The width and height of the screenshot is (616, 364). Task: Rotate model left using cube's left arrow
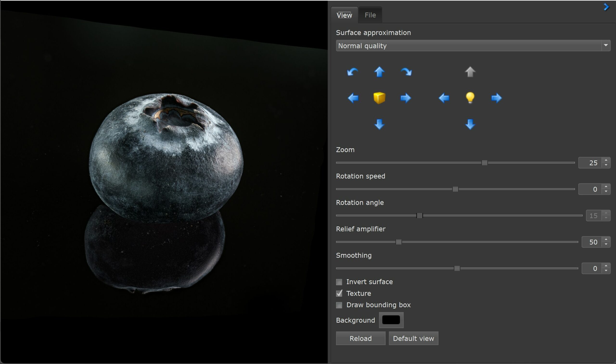pos(353,98)
